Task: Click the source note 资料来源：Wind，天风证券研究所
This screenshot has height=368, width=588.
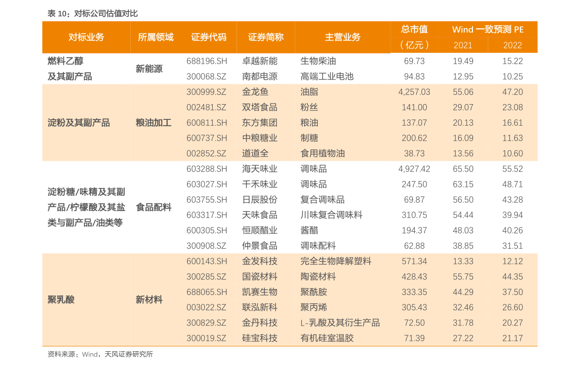Action: (x=100, y=354)
